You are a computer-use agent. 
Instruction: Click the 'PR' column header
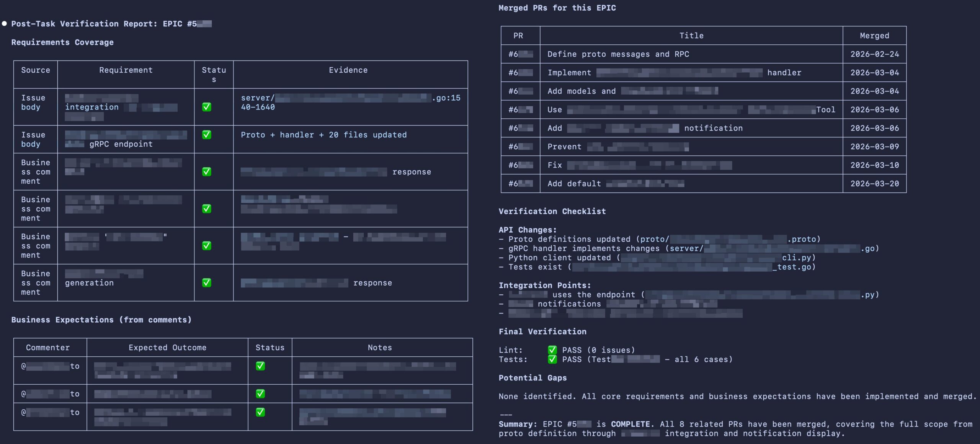click(518, 36)
